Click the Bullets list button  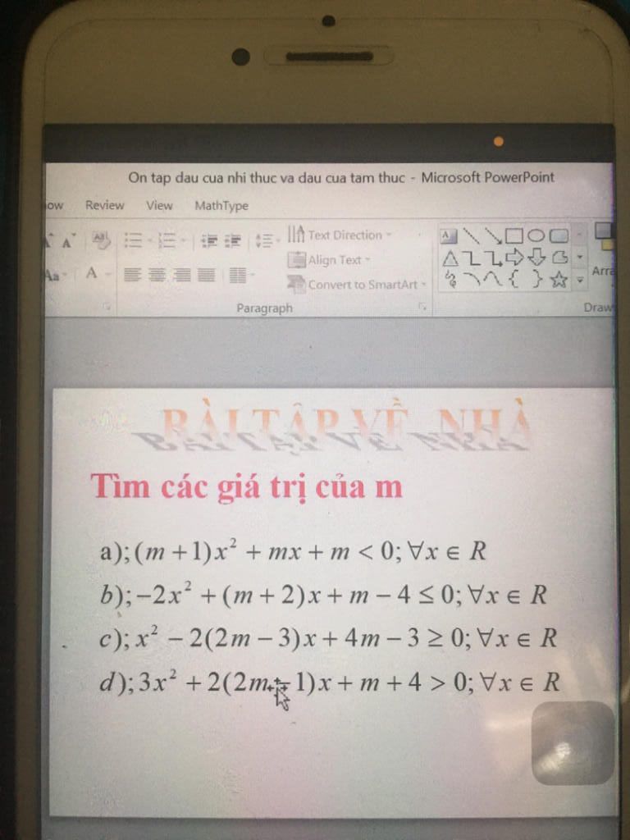(x=132, y=240)
